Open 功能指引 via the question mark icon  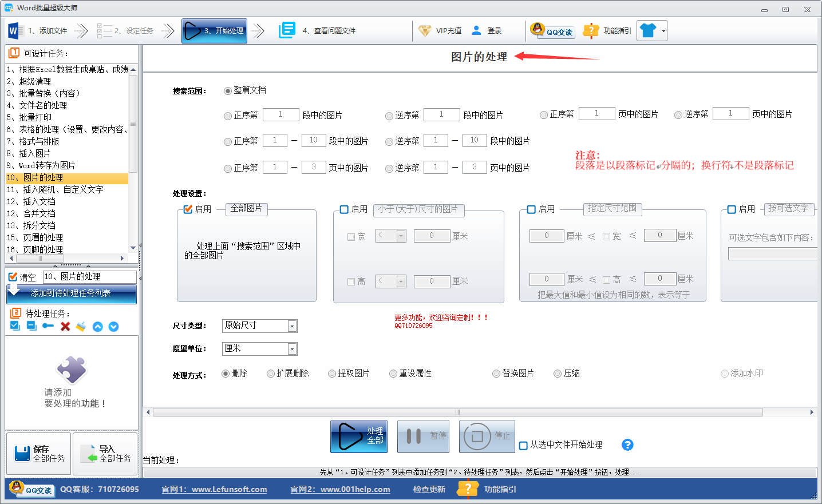[591, 30]
